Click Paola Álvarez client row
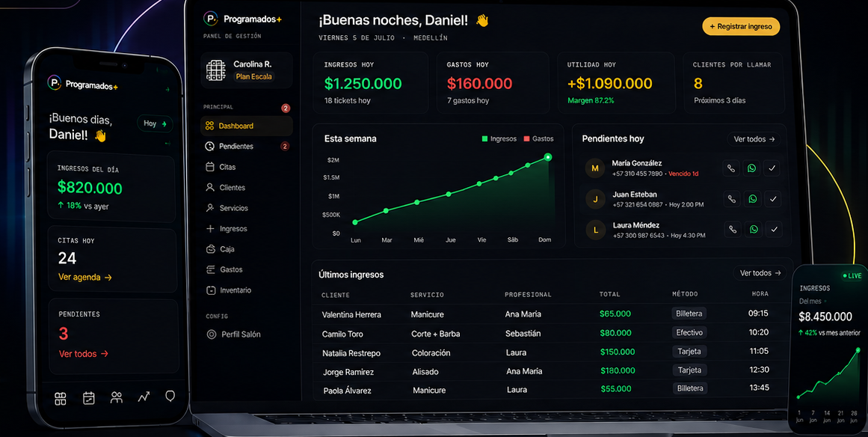This screenshot has height=437, width=868. coord(553,390)
